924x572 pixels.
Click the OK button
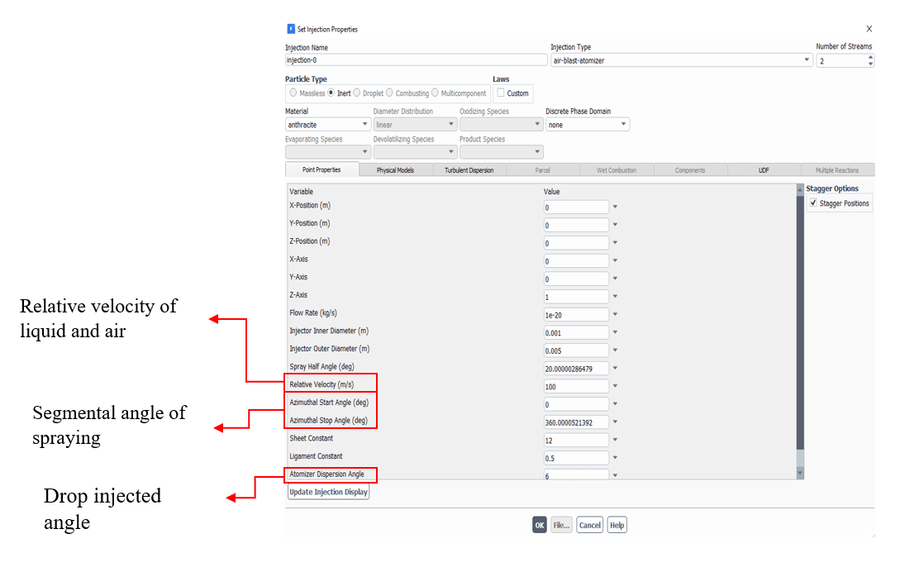(539, 526)
